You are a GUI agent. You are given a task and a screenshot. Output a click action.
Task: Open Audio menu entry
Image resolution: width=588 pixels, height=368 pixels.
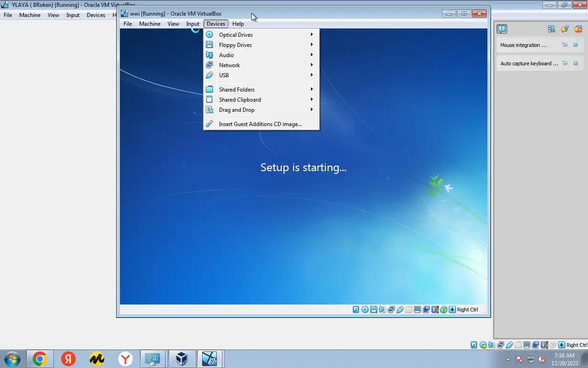click(261, 55)
